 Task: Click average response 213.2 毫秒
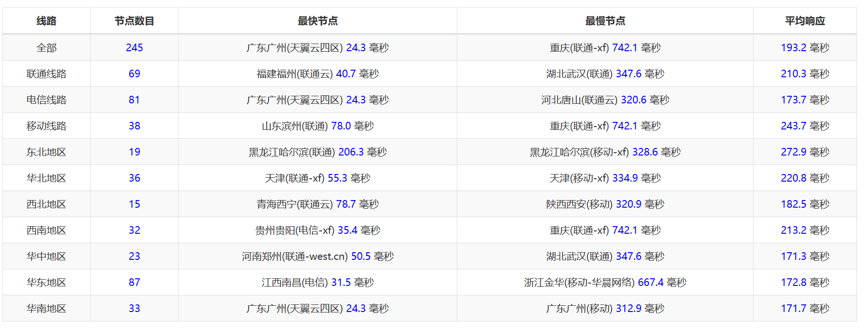tap(805, 230)
